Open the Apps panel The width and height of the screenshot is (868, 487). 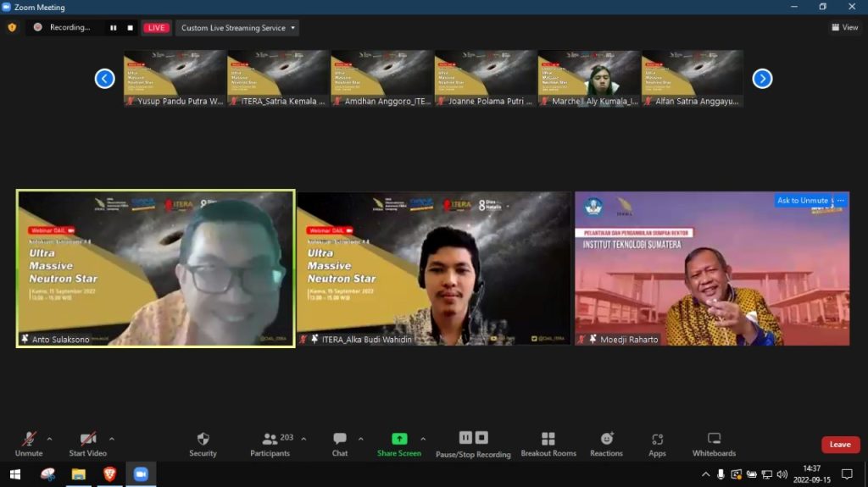click(x=657, y=445)
